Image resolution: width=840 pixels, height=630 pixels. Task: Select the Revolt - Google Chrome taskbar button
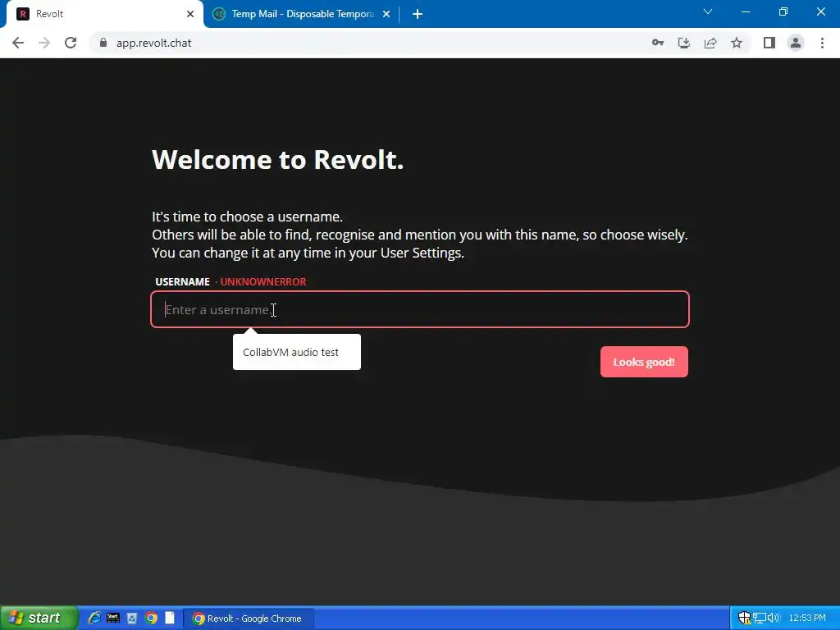pyautogui.click(x=249, y=619)
